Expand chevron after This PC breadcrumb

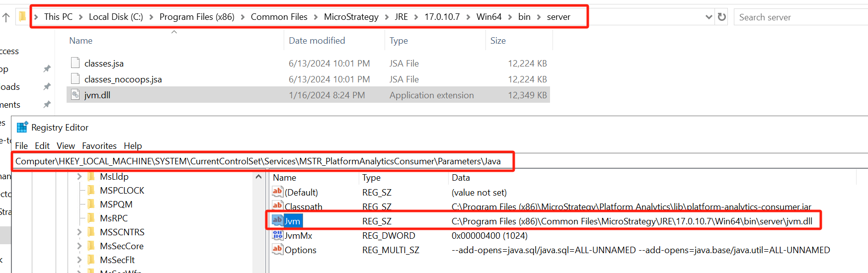(x=80, y=17)
